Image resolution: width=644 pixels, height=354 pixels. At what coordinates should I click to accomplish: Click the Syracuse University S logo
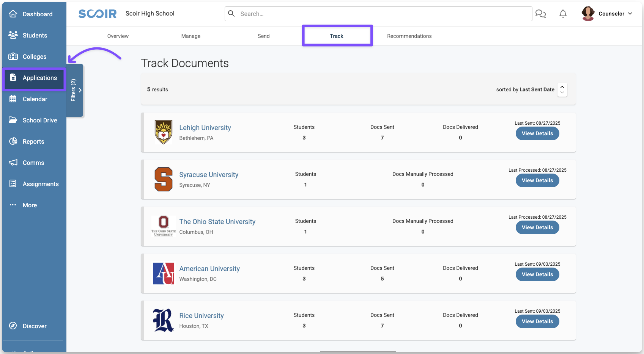tap(164, 179)
